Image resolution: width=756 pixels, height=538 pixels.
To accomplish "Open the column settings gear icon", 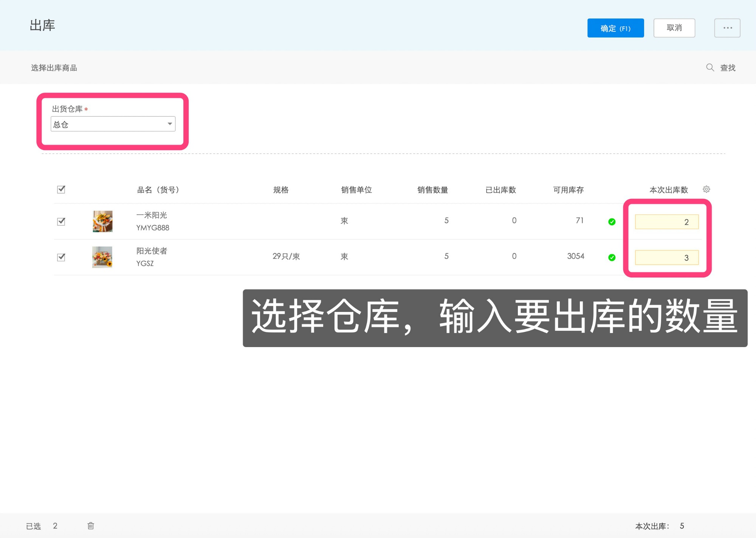I will (x=706, y=189).
